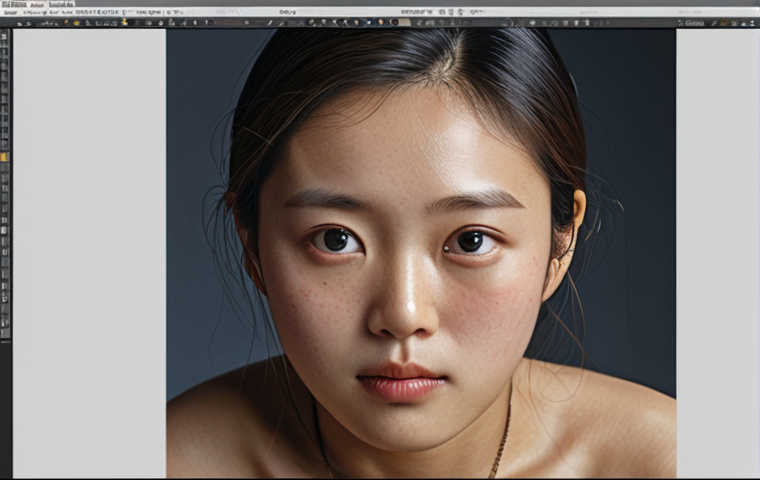Open the first menu in the menu bar

pos(13,4)
